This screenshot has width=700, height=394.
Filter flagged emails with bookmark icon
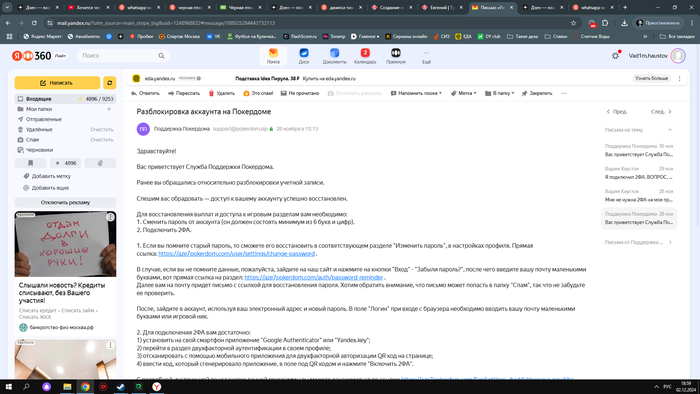coord(30,163)
